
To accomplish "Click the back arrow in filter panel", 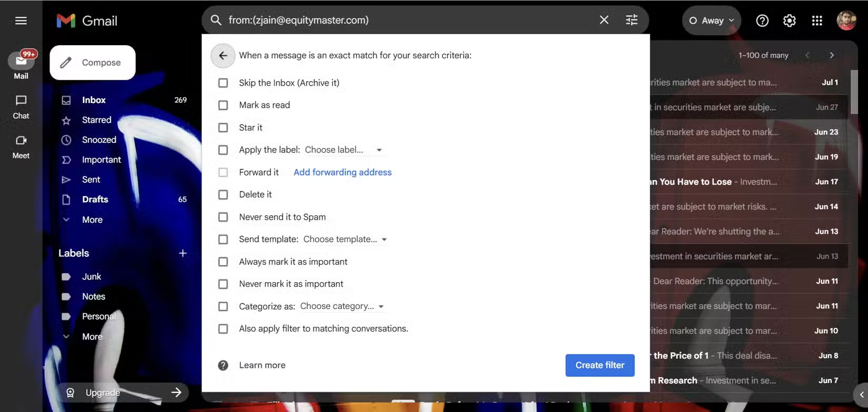I will [x=223, y=56].
